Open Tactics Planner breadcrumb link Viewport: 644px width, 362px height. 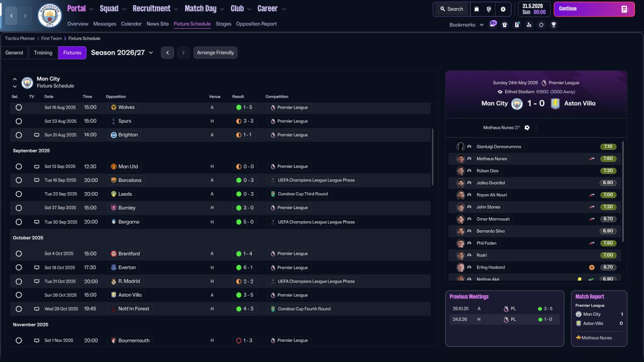[20, 38]
